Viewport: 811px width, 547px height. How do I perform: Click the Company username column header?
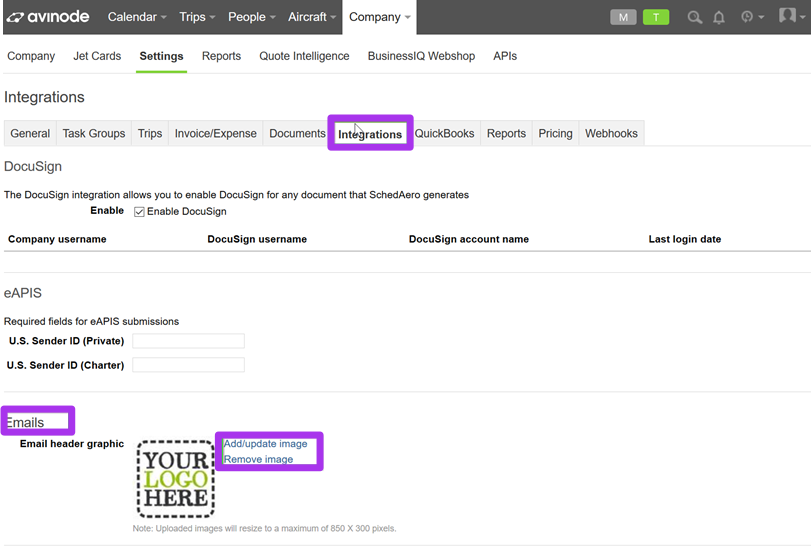click(x=57, y=239)
